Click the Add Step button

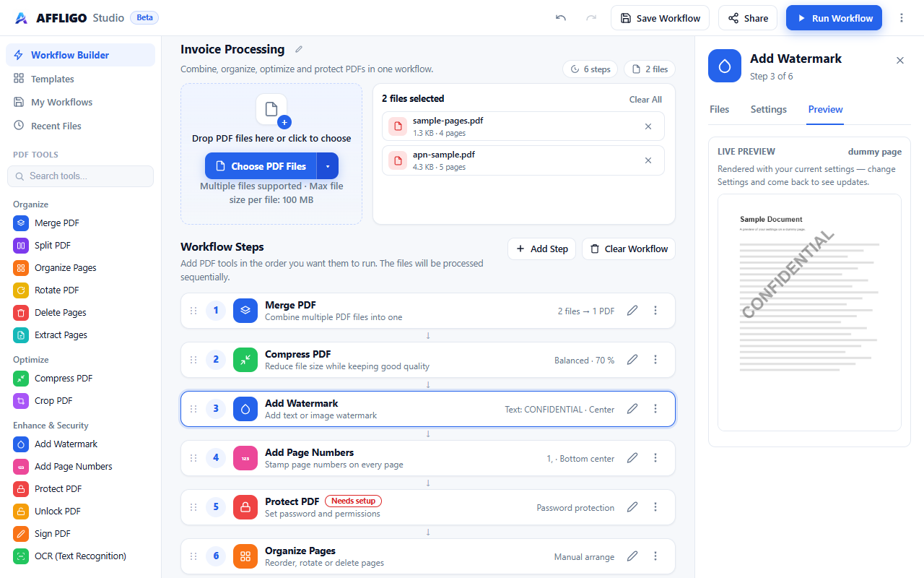(542, 249)
